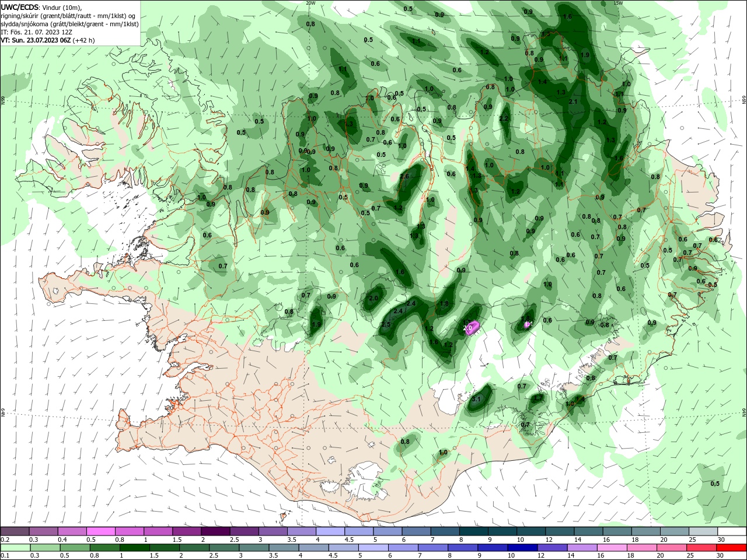Click the '64N' latitude label on right edge
Viewport: 747px width, 560px height.
tap(744, 412)
